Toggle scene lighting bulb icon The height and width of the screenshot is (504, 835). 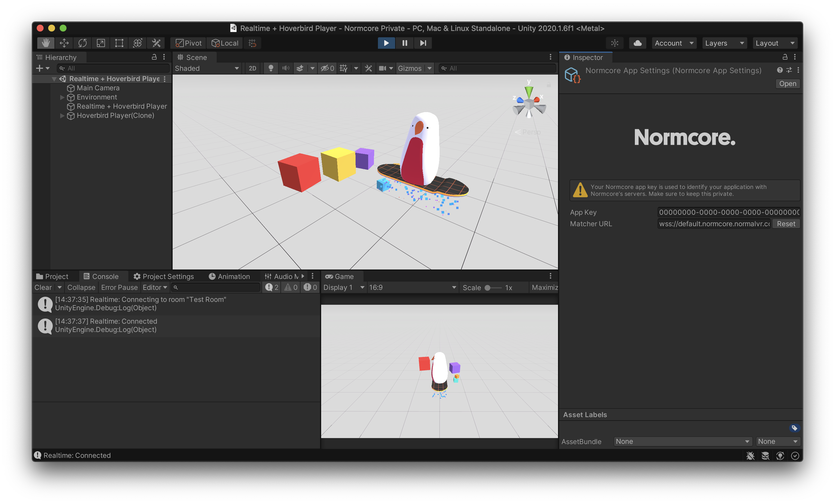pyautogui.click(x=271, y=69)
